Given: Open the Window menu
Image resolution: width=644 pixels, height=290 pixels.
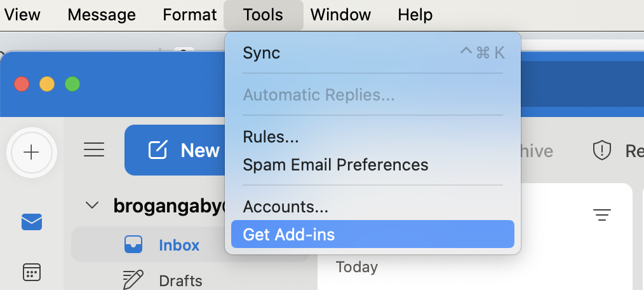Looking at the screenshot, I should click(x=340, y=15).
